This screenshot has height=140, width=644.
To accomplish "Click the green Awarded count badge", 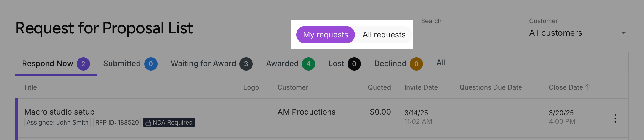I will [x=308, y=64].
